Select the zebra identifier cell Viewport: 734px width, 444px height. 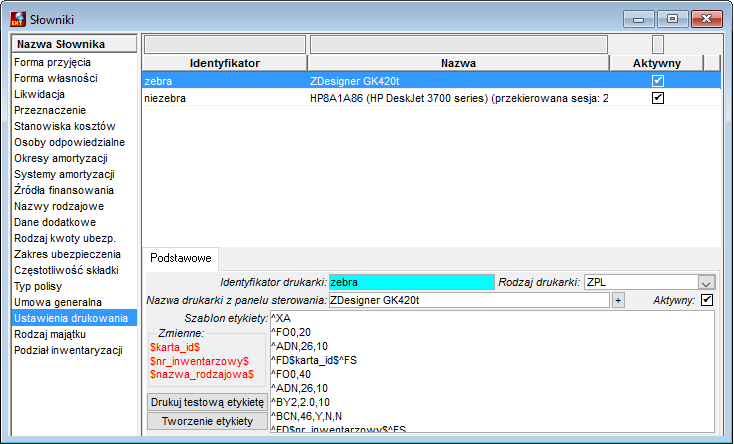(x=225, y=81)
